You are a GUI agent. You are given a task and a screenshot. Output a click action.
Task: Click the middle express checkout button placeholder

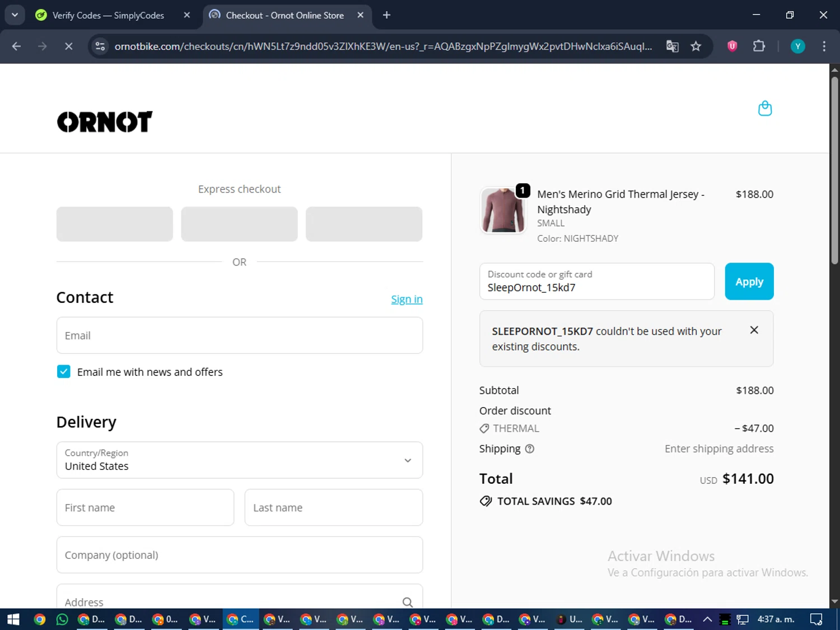coord(240,224)
